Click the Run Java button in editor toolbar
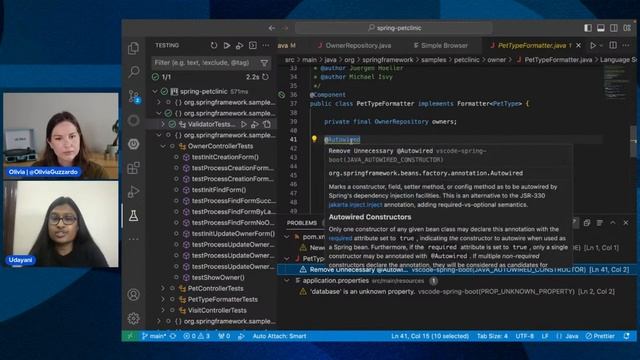Image resolution: width=640 pixels, height=360 pixels. (x=593, y=45)
